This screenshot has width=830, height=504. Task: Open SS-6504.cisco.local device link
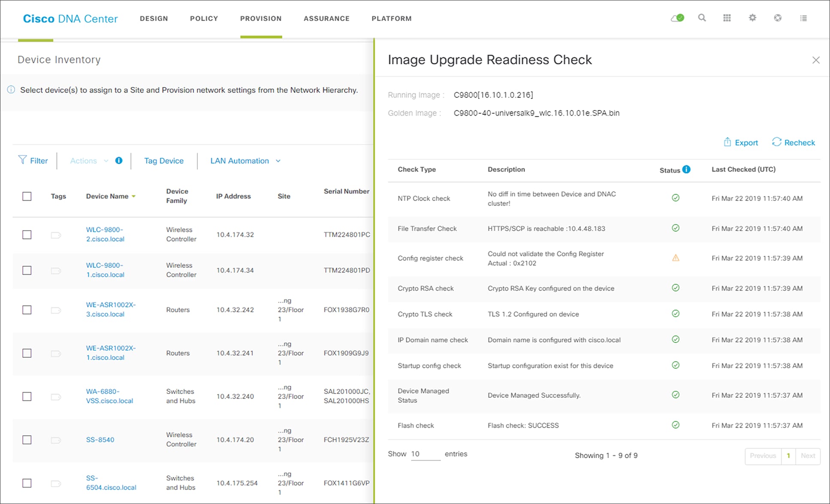(x=111, y=483)
